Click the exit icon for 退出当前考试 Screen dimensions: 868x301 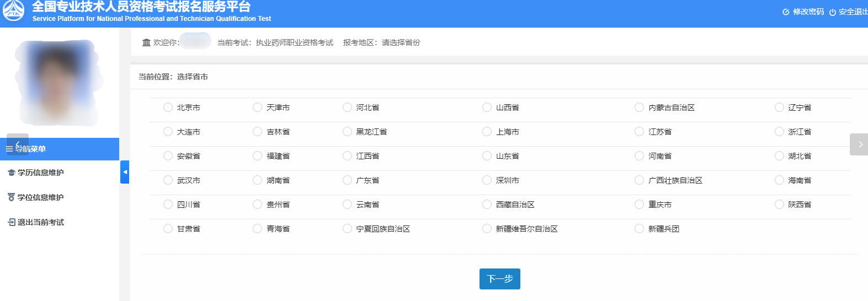[x=11, y=222]
